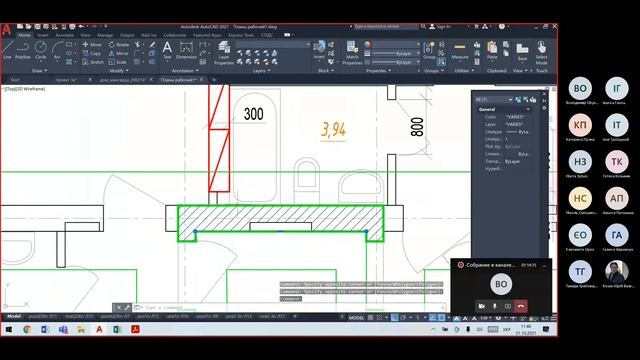Viewport: 640px width, 360px height.
Task: Click the Rotate tool
Action: 119,44
